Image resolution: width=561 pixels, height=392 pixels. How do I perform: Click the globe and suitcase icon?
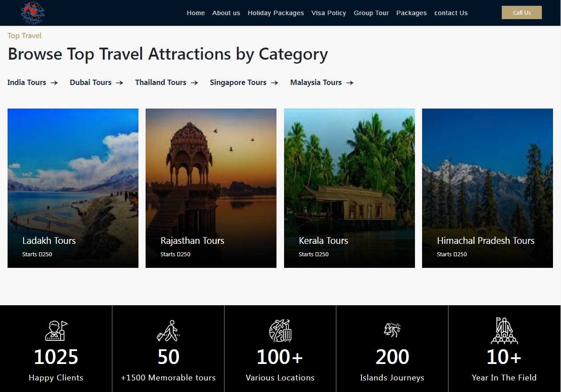click(x=280, y=331)
